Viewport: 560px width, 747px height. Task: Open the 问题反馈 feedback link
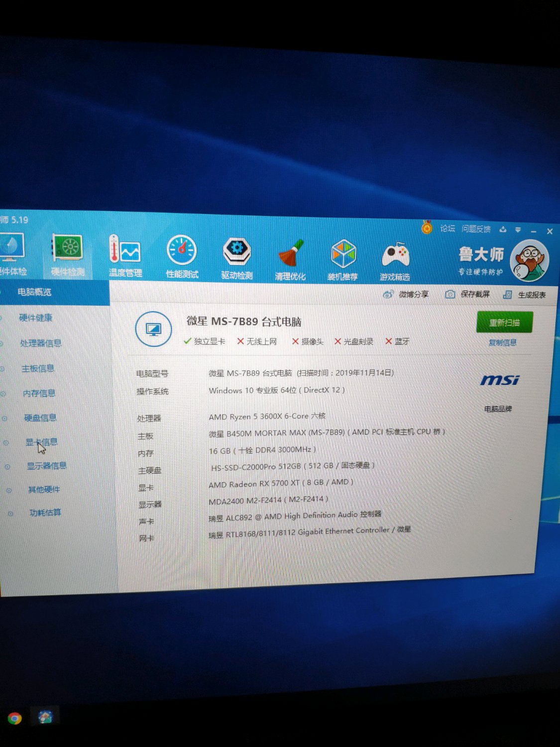[x=476, y=229]
